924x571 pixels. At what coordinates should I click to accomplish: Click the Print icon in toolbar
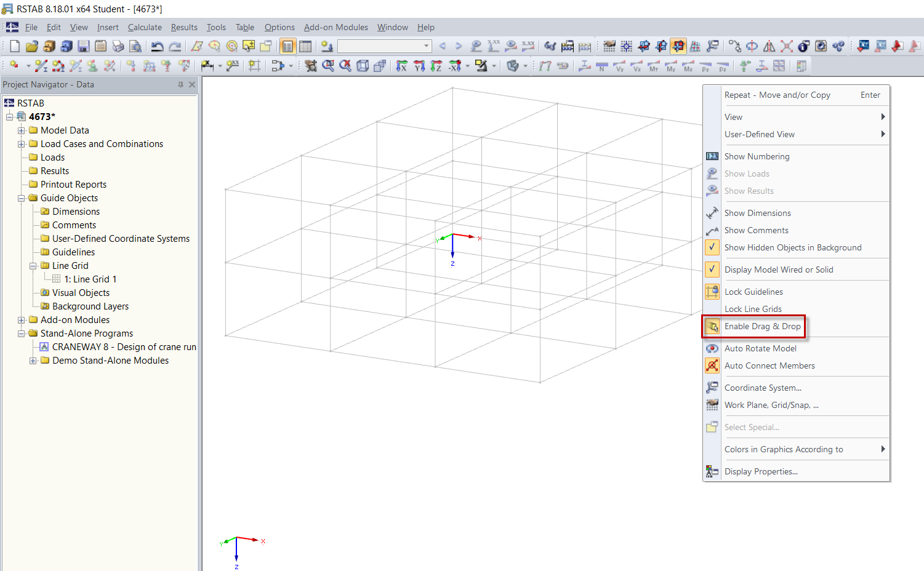pos(118,46)
